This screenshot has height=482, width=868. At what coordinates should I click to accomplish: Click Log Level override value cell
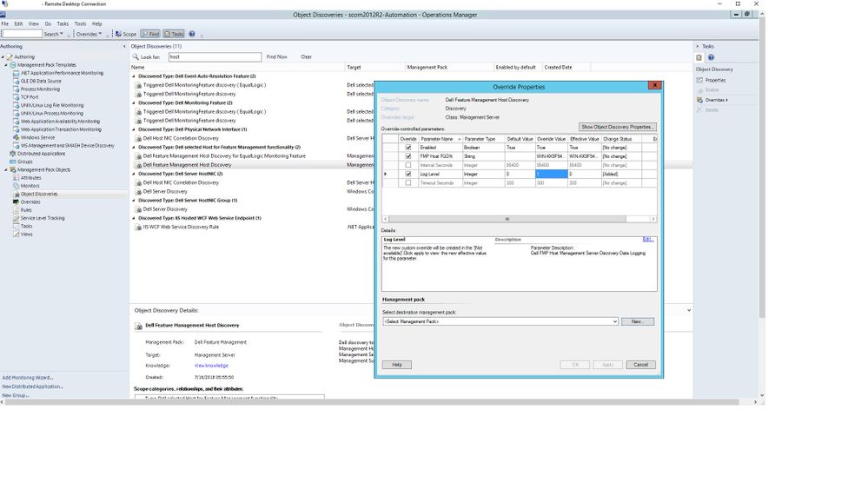point(551,175)
